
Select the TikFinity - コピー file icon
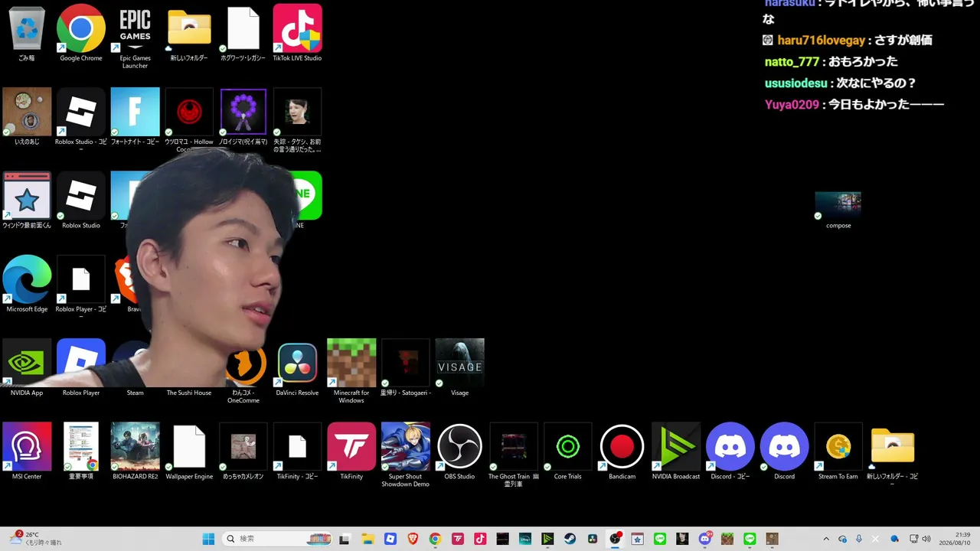pyautogui.click(x=297, y=452)
